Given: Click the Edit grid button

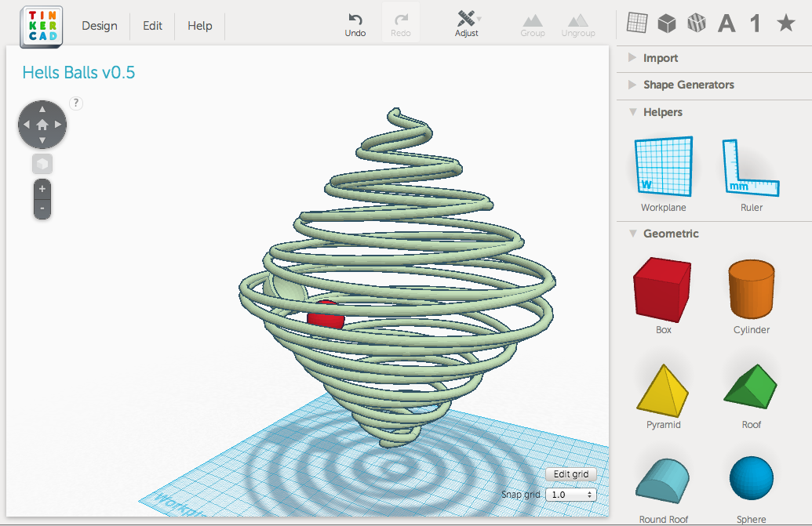Looking at the screenshot, I should click(571, 474).
